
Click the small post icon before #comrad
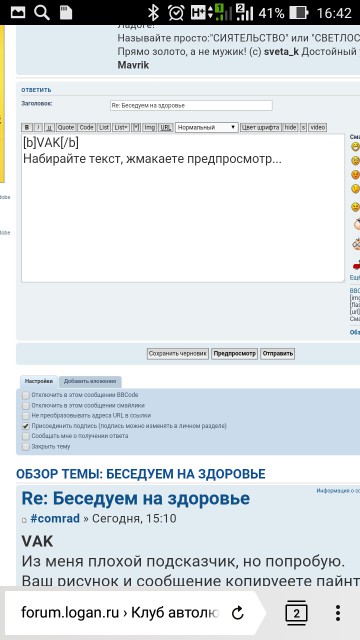(24, 520)
